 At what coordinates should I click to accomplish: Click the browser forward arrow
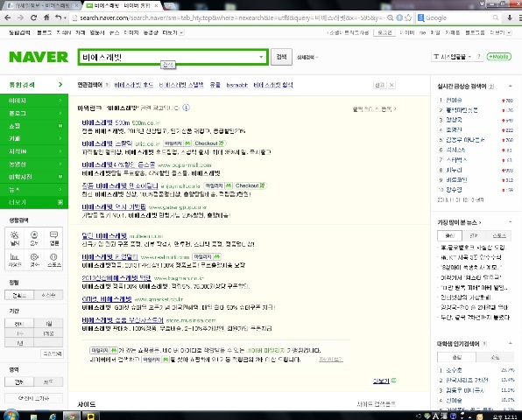pyautogui.click(x=20, y=17)
